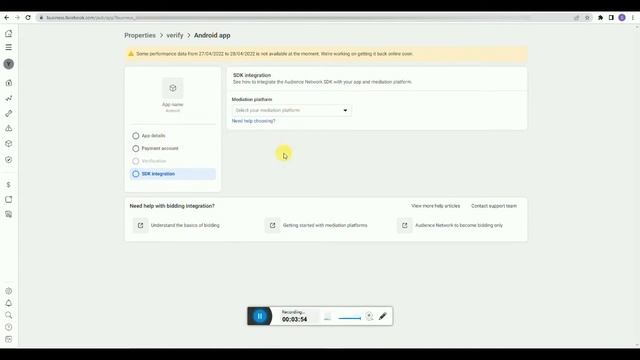Click the Need help choosing link
Screen dimensions: 640x360
253,121
